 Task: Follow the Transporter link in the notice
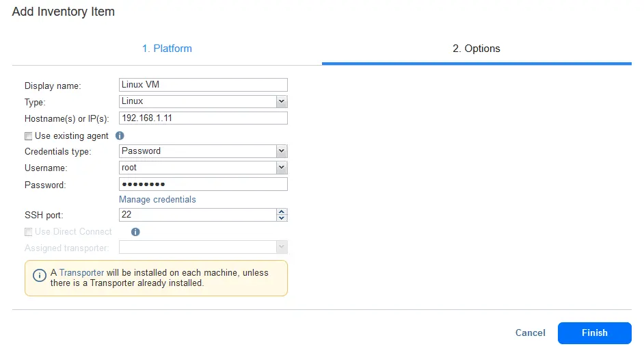(x=81, y=272)
